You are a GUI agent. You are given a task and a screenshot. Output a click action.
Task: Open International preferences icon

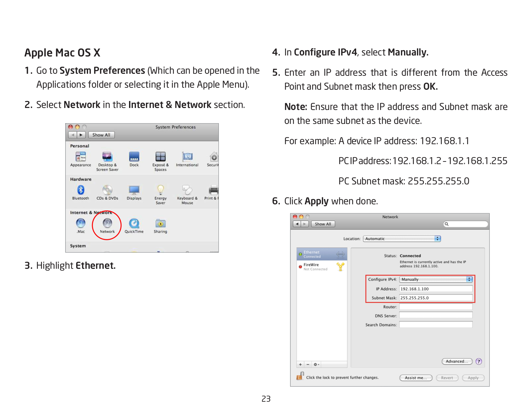tap(187, 159)
